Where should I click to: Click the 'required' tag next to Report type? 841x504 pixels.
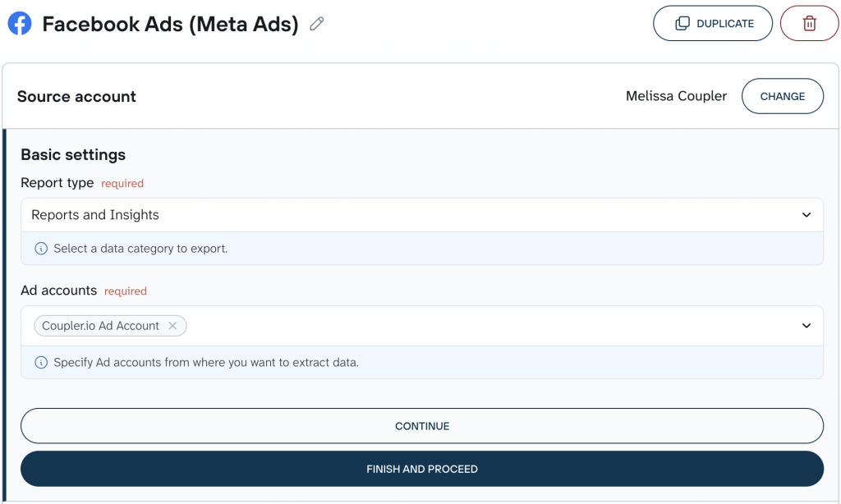coord(122,183)
